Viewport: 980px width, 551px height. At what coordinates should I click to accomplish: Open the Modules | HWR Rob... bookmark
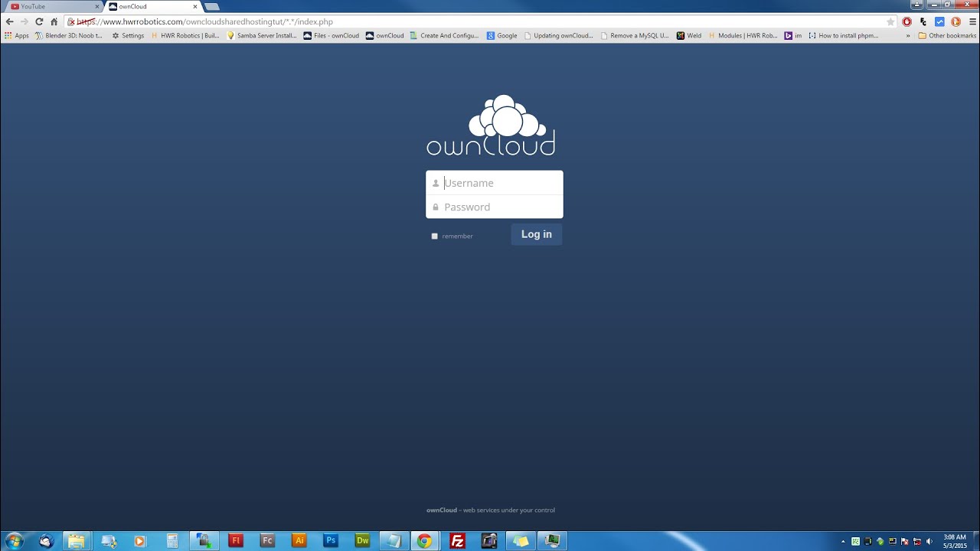click(x=743, y=35)
